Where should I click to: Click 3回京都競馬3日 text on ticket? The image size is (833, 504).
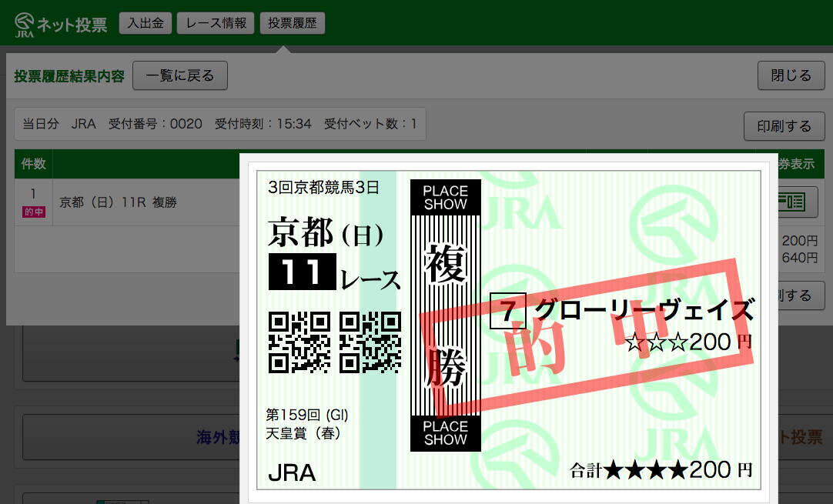(x=323, y=188)
